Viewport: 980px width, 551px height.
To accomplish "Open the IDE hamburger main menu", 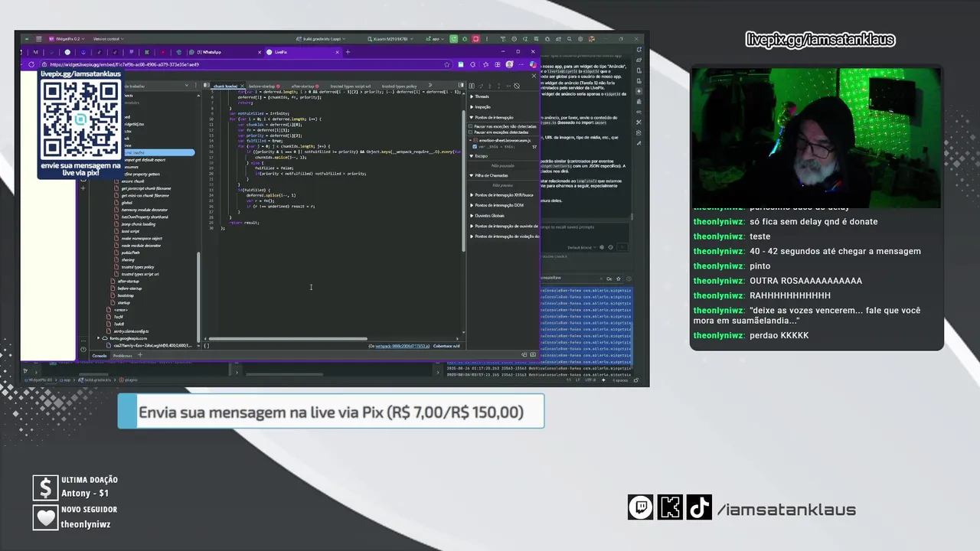I will (38, 39).
